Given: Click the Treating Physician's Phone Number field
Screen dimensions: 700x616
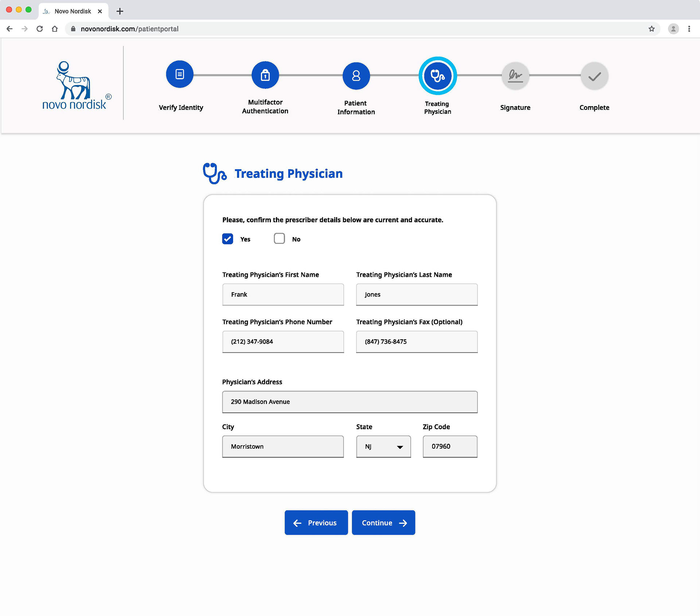Looking at the screenshot, I should [283, 342].
